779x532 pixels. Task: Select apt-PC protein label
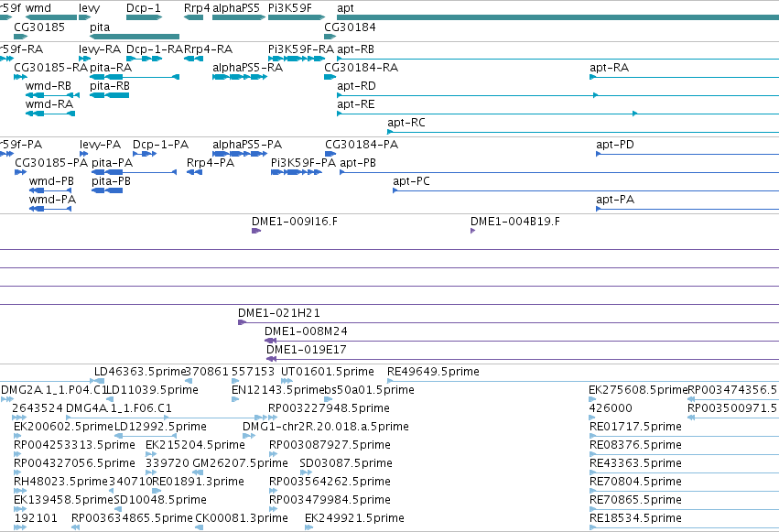coord(411,181)
